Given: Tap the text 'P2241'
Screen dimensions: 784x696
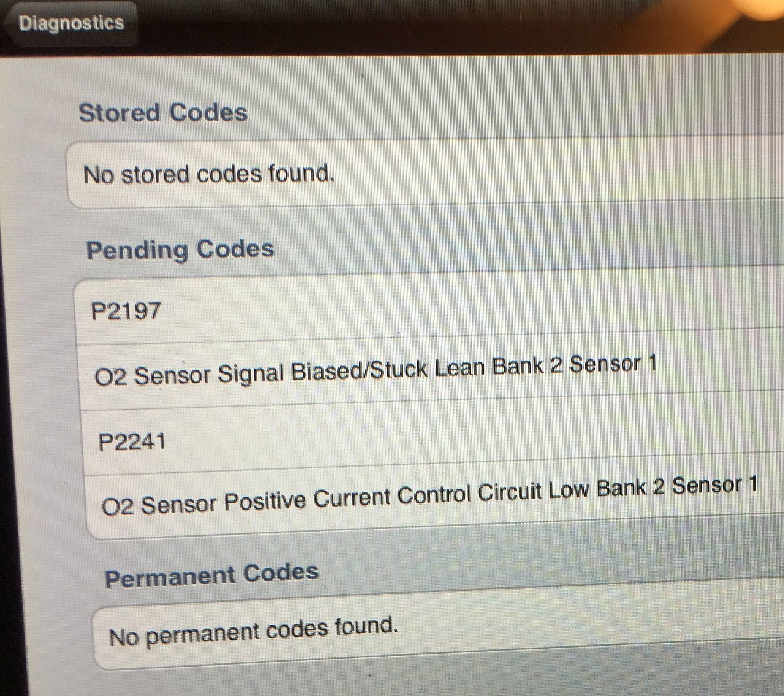Looking at the screenshot, I should pos(132,442).
